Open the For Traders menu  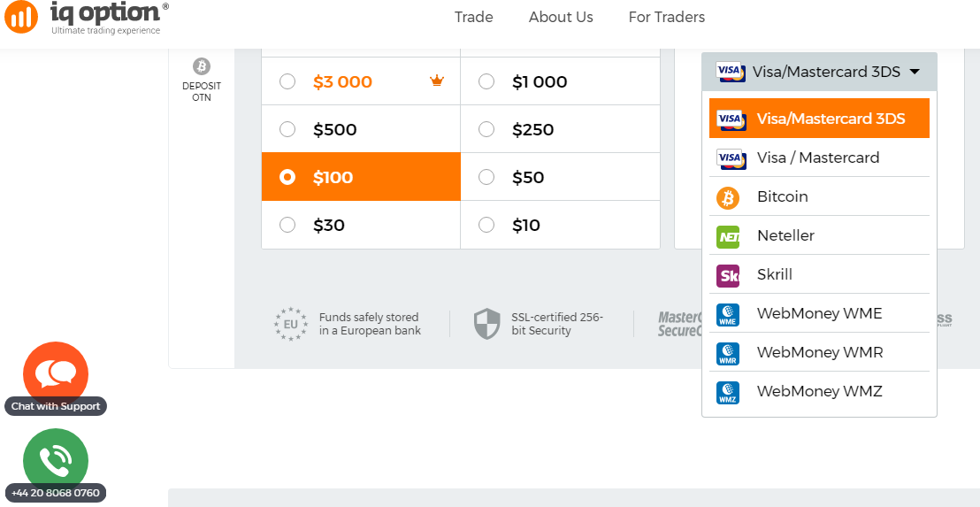point(666,17)
